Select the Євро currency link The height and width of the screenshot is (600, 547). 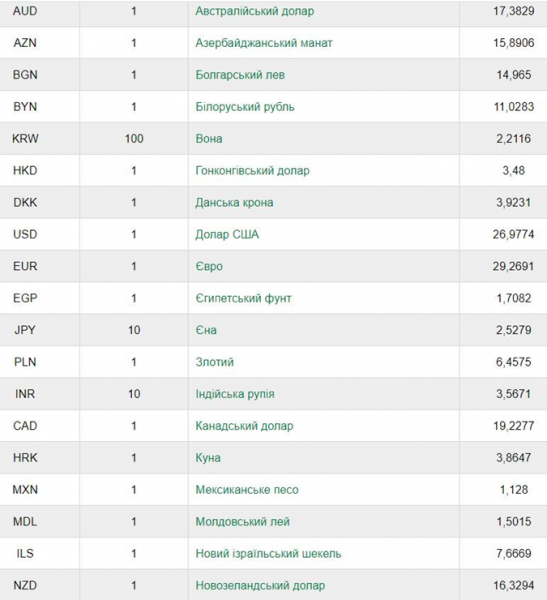pyautogui.click(x=209, y=266)
